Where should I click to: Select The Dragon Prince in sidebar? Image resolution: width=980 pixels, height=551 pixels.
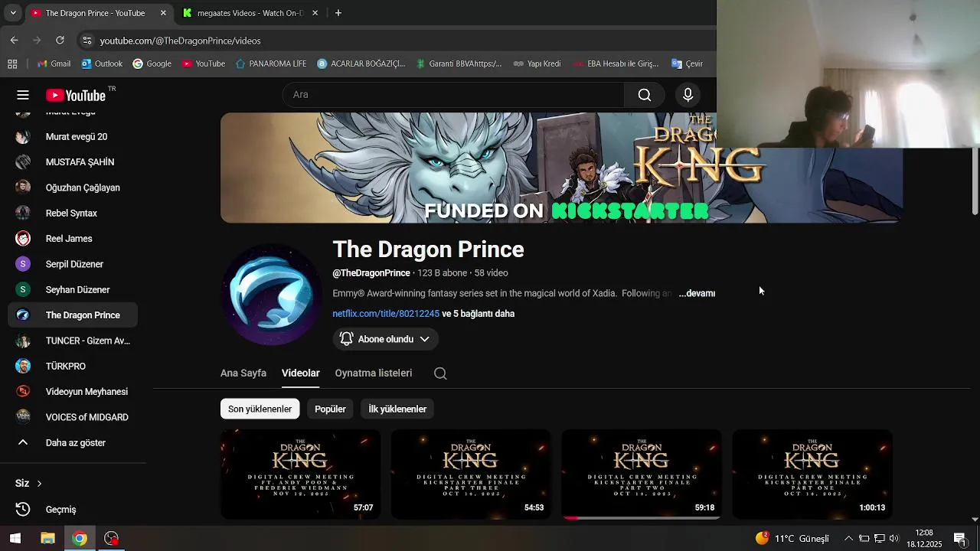point(73,315)
